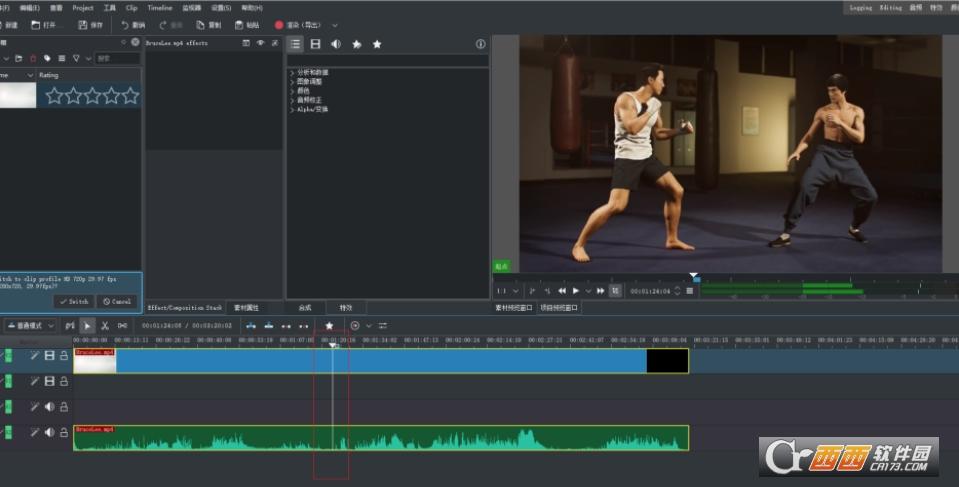Screen dimensions: 959x487
Task: Show video effects only
Action: click(316, 44)
